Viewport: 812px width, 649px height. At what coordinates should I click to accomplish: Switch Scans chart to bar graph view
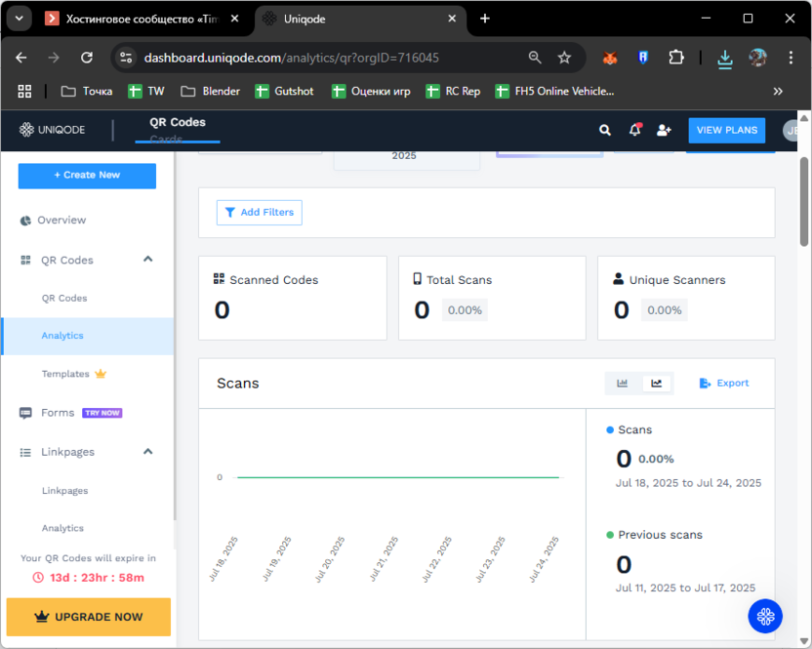(x=623, y=384)
